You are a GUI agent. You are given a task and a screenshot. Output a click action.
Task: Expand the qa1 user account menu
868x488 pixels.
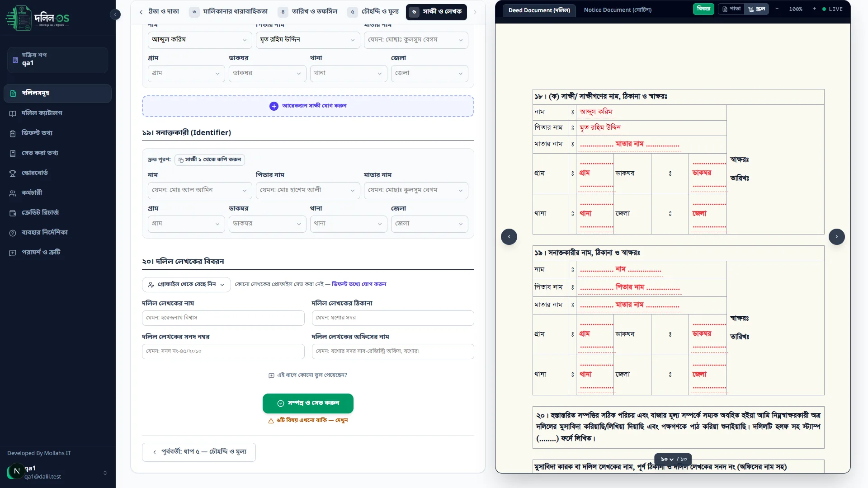pos(57,472)
